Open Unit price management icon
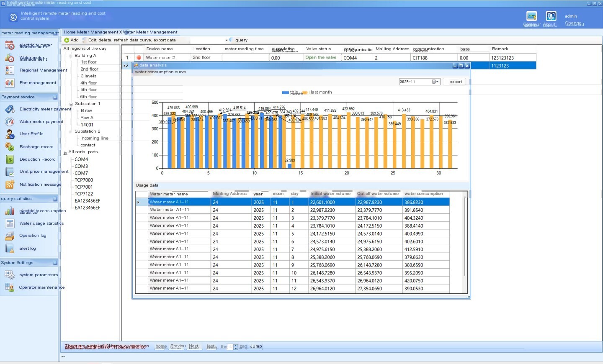 point(10,172)
